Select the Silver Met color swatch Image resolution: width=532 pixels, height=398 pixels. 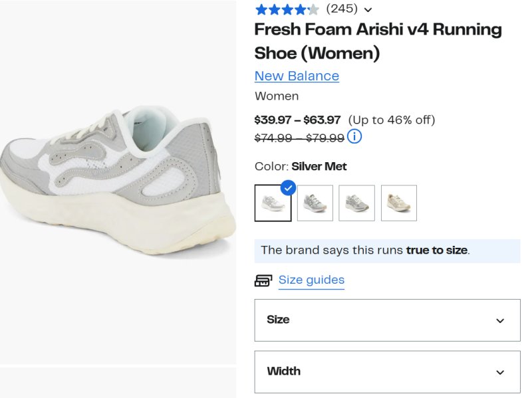pos(273,203)
